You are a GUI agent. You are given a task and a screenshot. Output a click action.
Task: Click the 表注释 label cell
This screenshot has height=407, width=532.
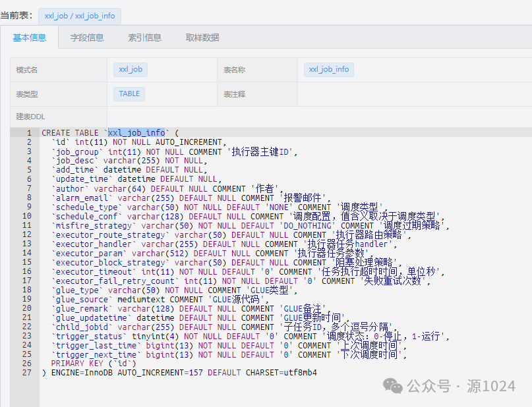coord(258,94)
